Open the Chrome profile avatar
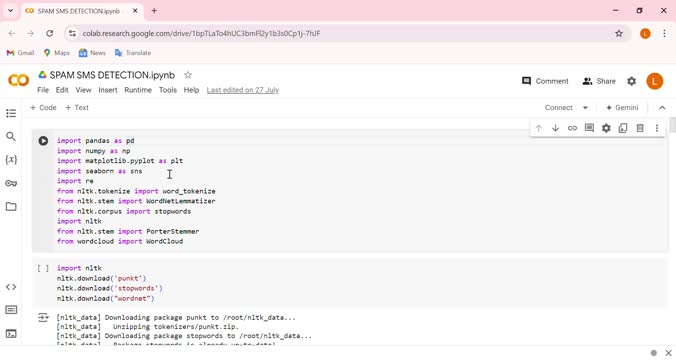The image size is (676, 360). point(645,33)
